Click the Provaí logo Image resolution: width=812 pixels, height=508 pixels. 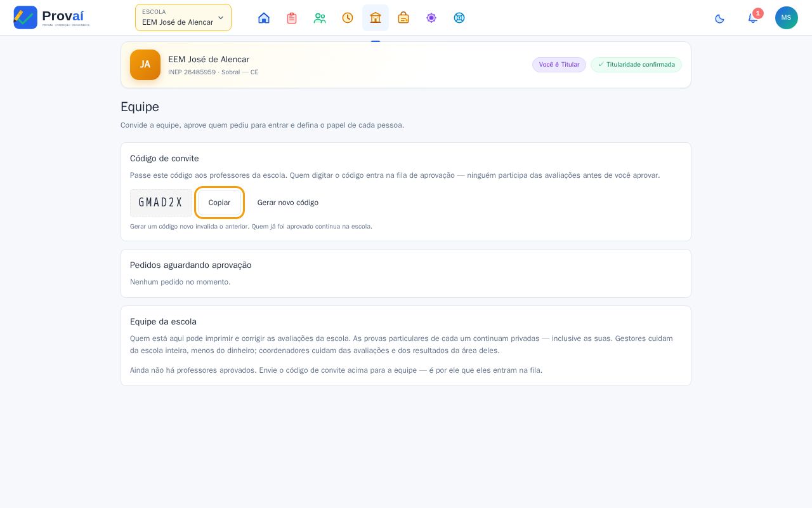click(51, 17)
